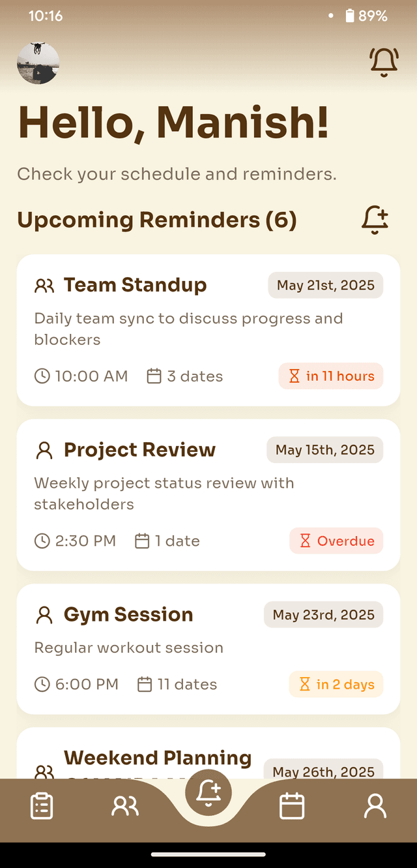Select the clipboard icon in bottom navigation

point(40,805)
